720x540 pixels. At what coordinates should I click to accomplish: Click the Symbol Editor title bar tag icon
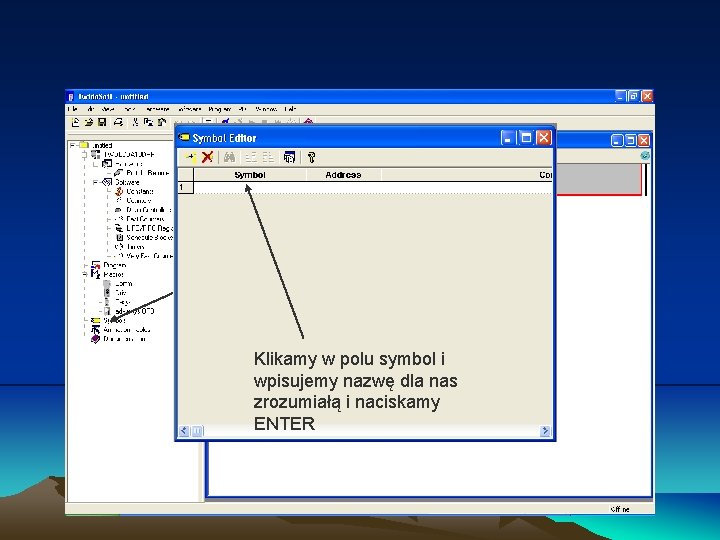pyautogui.click(x=184, y=137)
